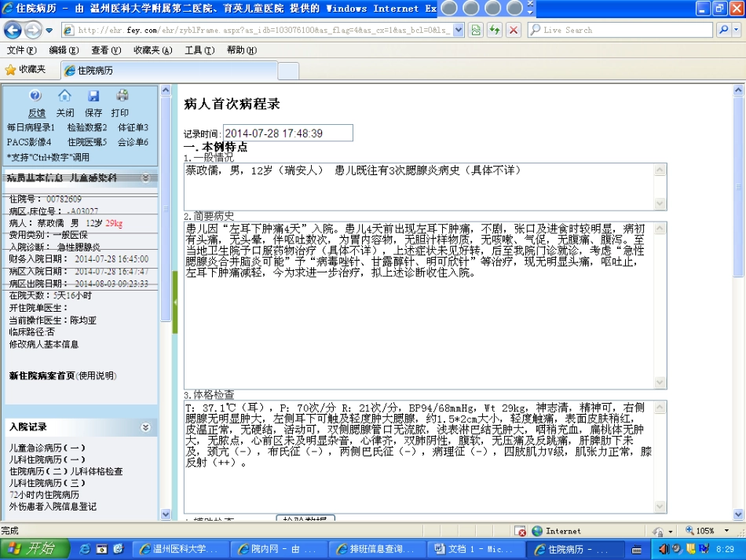This screenshot has height=560, width=746.
Task: Open search provider options dropdown
Action: coord(737,30)
